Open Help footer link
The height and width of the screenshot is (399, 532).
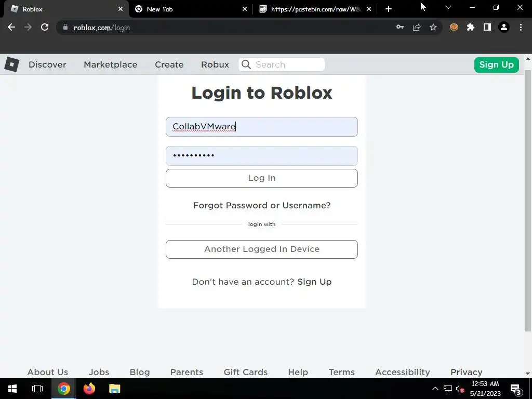coord(298,372)
